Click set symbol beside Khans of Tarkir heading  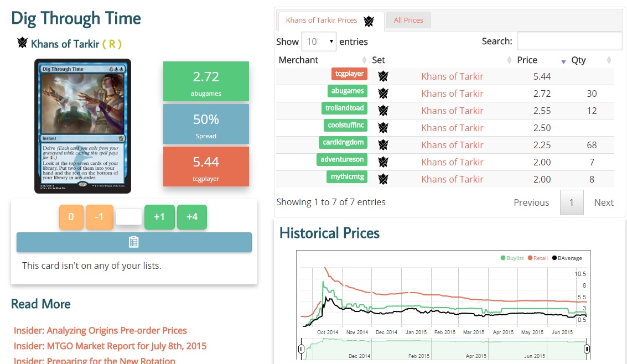coord(22,43)
